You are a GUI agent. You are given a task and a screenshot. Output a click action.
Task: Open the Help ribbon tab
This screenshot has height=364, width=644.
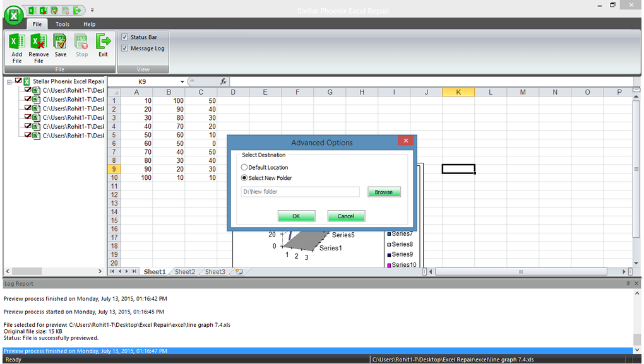tap(89, 24)
